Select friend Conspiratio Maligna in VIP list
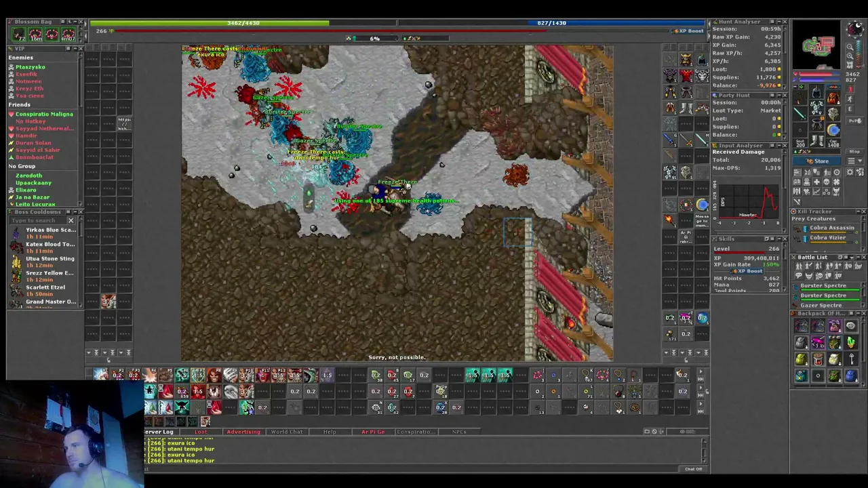 [44, 114]
